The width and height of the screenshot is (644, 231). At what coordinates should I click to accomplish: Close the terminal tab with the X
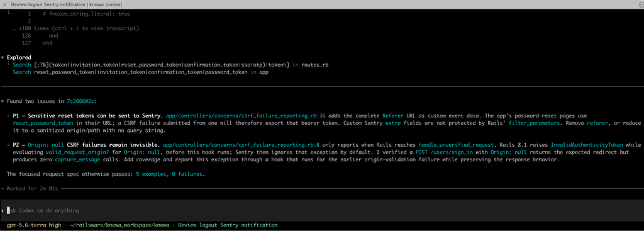[x=5, y=4]
